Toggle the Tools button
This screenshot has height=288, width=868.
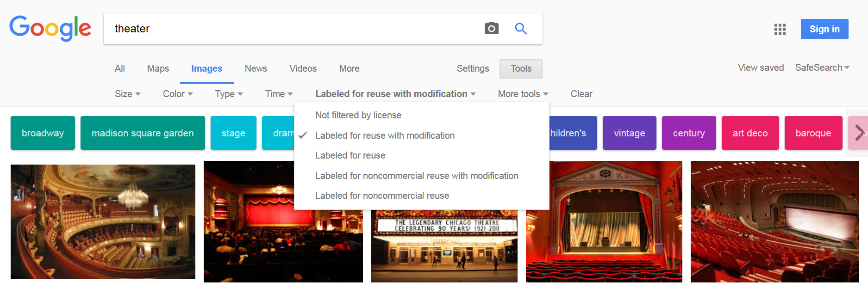(521, 68)
